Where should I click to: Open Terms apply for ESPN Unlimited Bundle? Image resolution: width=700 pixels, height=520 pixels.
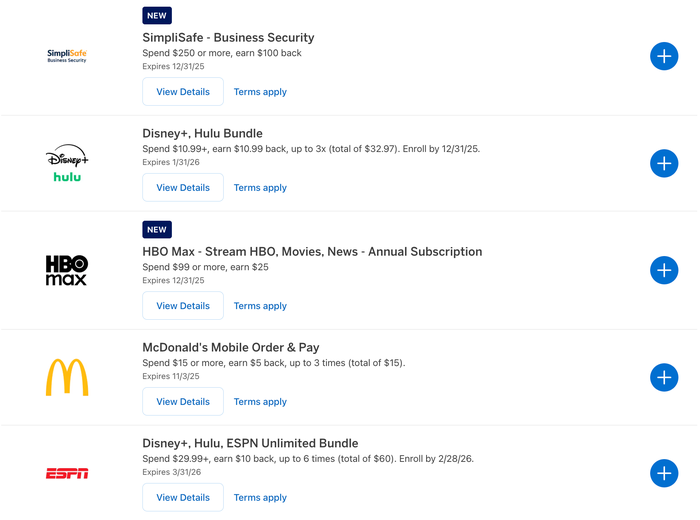(260, 498)
